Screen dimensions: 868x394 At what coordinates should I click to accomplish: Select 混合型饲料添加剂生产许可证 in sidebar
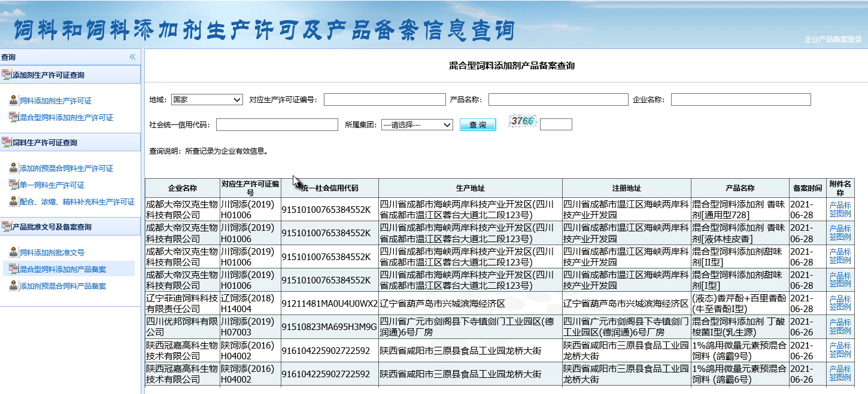(x=66, y=118)
